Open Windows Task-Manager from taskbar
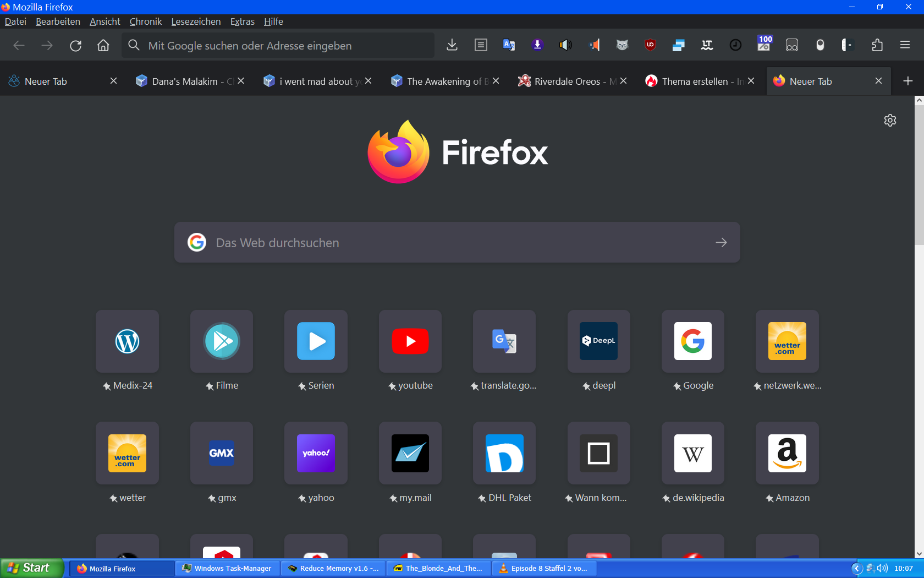This screenshot has height=578, width=924. click(227, 568)
